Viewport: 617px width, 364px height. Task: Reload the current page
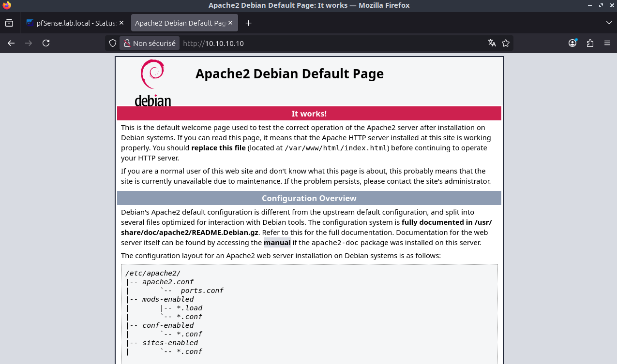point(46,43)
